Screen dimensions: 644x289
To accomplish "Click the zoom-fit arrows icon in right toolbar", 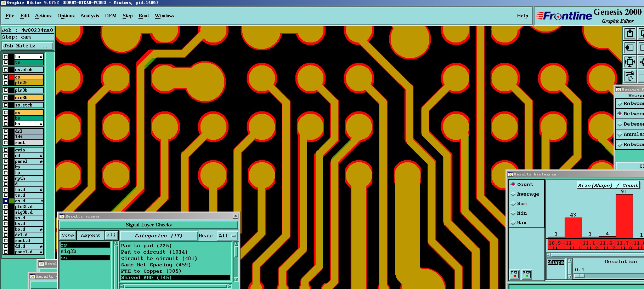I will tap(629, 62).
